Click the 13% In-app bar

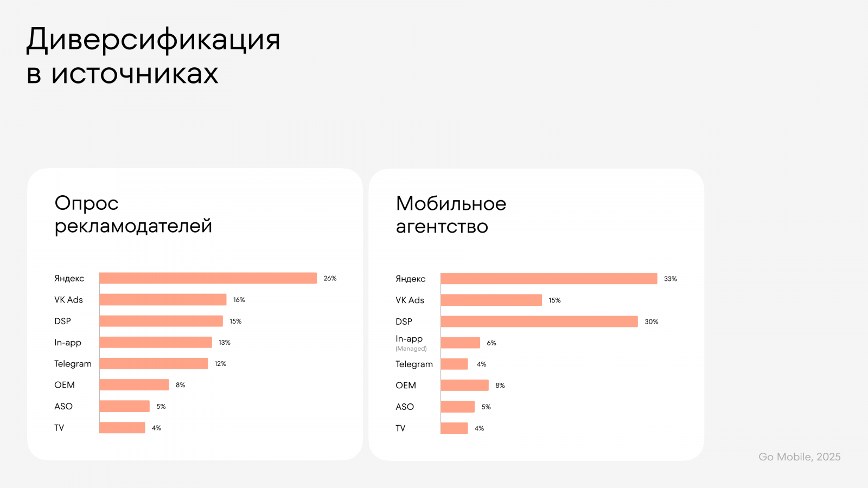(156, 343)
